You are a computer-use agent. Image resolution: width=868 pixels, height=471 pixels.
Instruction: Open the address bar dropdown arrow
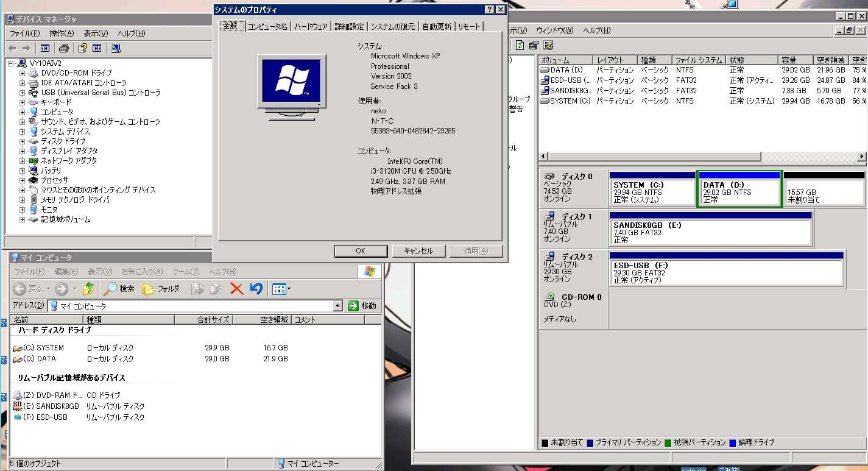pyautogui.click(x=338, y=306)
